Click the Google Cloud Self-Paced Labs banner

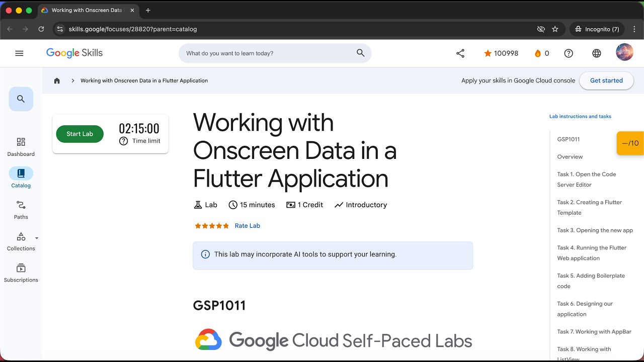coord(333,340)
